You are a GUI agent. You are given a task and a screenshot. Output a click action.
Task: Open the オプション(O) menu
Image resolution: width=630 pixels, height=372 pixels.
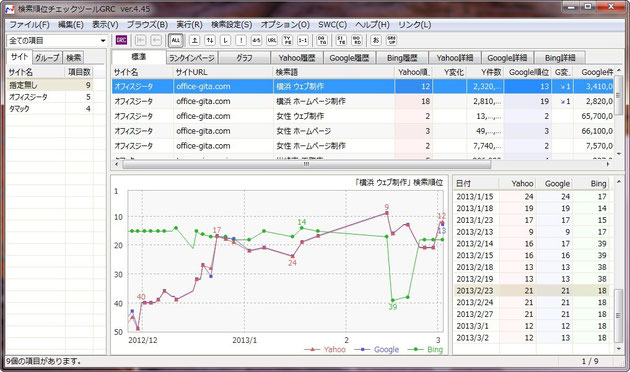tap(285, 25)
